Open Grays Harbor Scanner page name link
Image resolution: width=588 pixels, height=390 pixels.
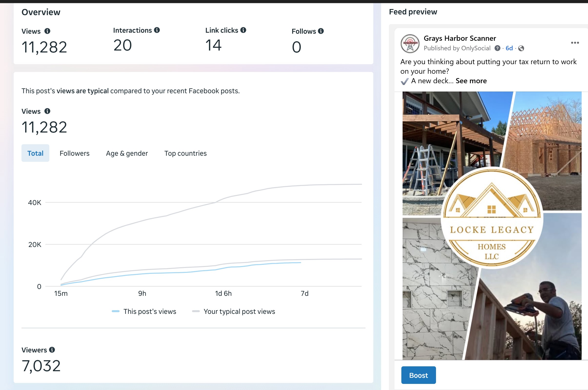click(460, 38)
